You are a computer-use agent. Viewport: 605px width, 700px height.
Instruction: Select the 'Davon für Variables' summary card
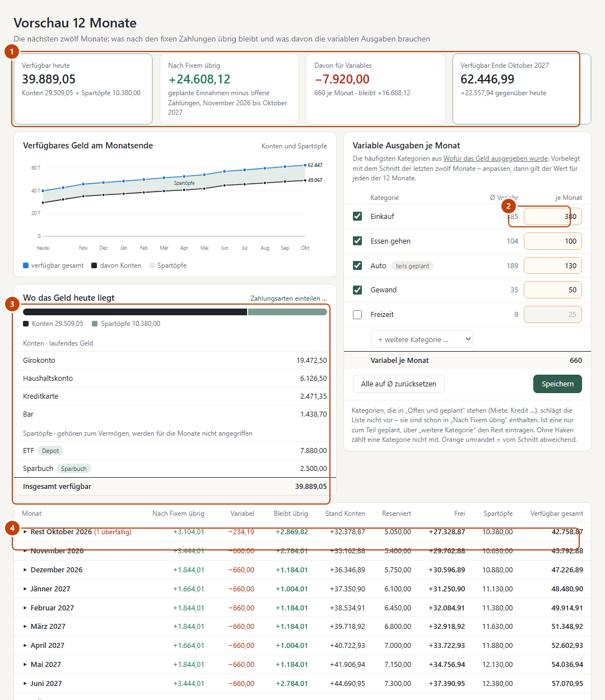[x=375, y=89]
